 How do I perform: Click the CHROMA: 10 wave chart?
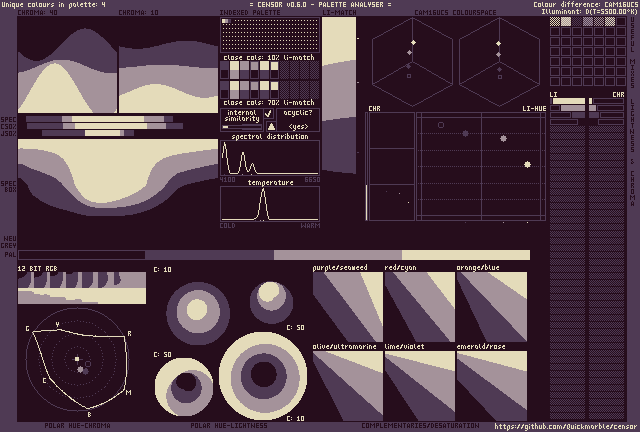point(168,65)
